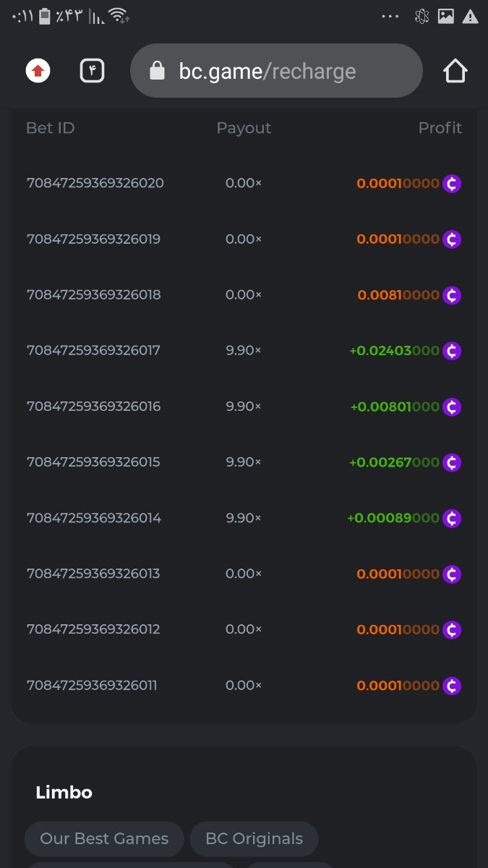
Task: Click the +0.02403000 profit value
Action: tap(394, 351)
